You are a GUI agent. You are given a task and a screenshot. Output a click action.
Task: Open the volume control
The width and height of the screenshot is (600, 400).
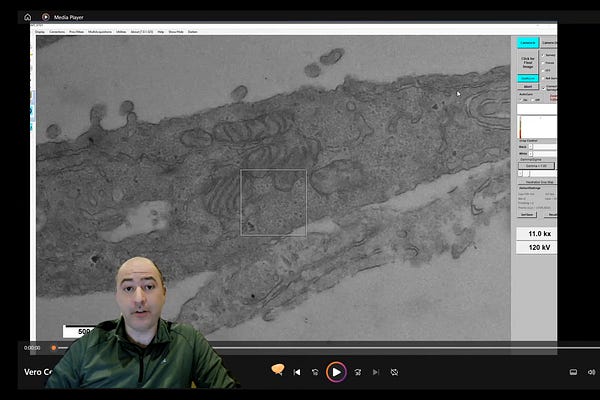pyautogui.click(x=591, y=372)
